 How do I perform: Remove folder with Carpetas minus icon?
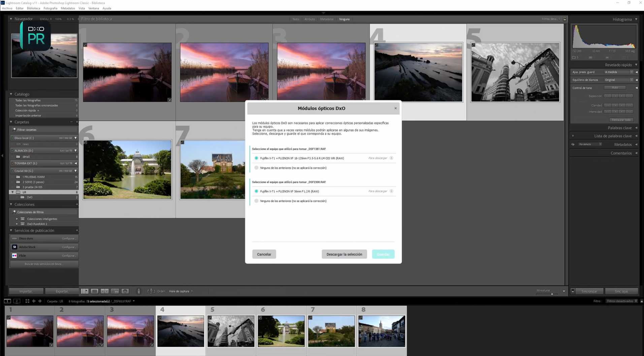pyautogui.click(x=71, y=122)
